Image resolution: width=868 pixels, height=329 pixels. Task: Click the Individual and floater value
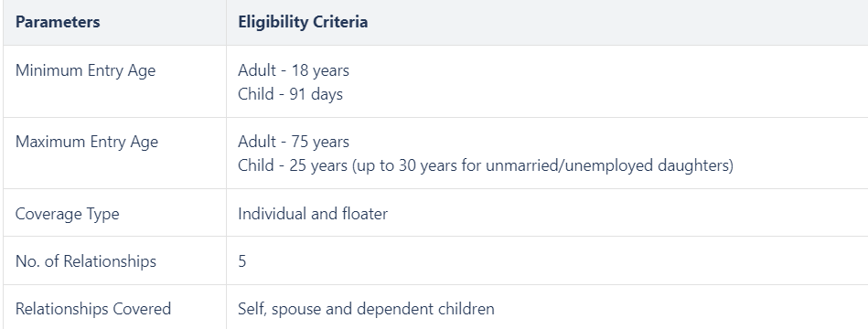(313, 214)
